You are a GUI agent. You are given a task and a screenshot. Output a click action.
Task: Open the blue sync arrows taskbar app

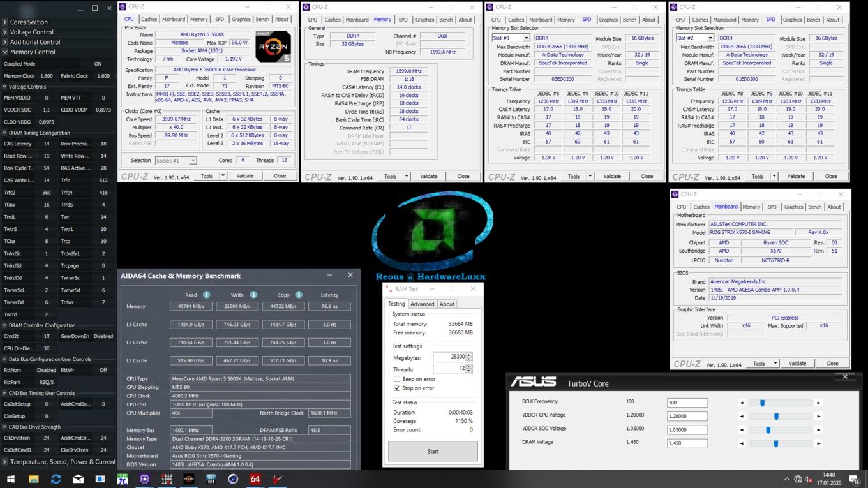[x=56, y=478]
